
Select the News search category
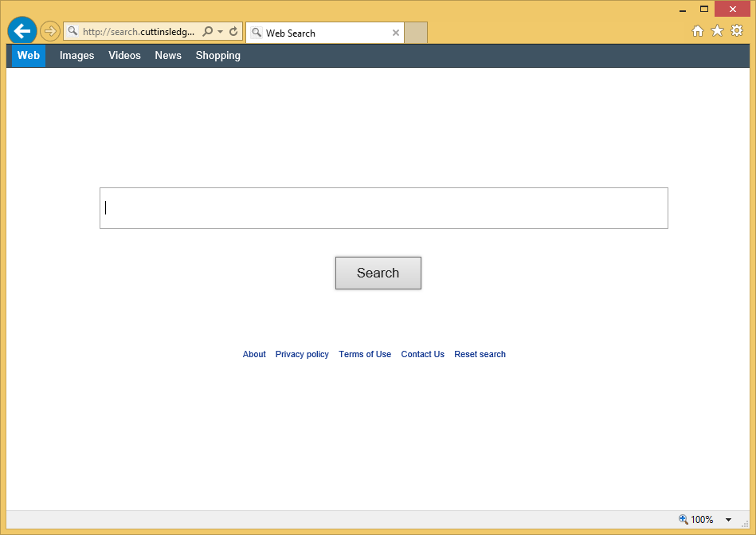168,56
